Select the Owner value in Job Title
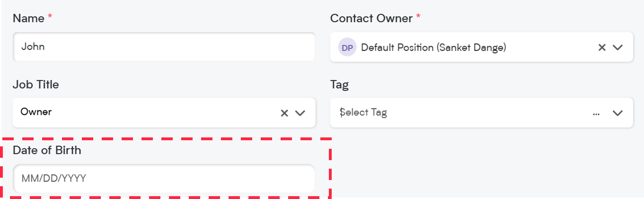Image resolution: width=644 pixels, height=199 pixels. point(36,112)
